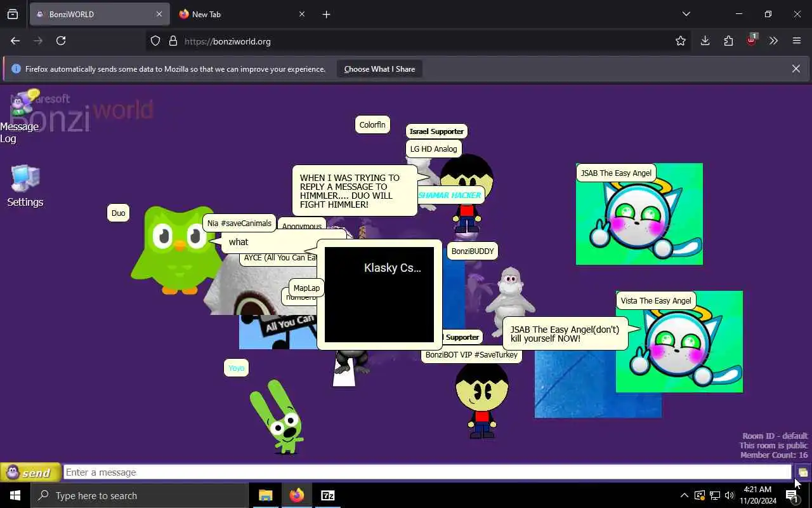Screen dimensions: 812x508
Task: Click the LG HD Analog name tag
Action: (x=433, y=149)
